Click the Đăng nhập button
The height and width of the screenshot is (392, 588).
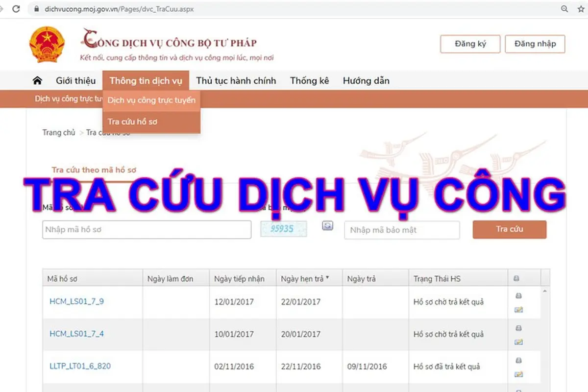click(535, 44)
